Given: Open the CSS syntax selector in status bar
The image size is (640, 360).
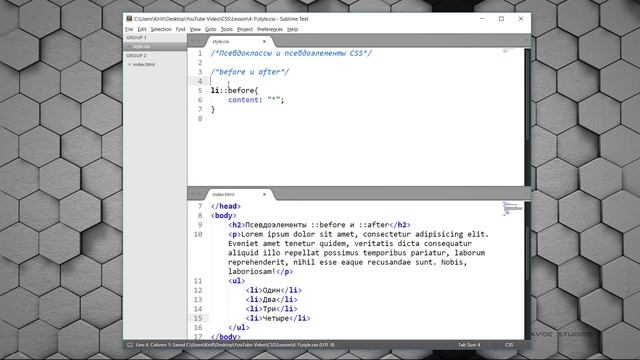Looking at the screenshot, I should [x=509, y=345].
